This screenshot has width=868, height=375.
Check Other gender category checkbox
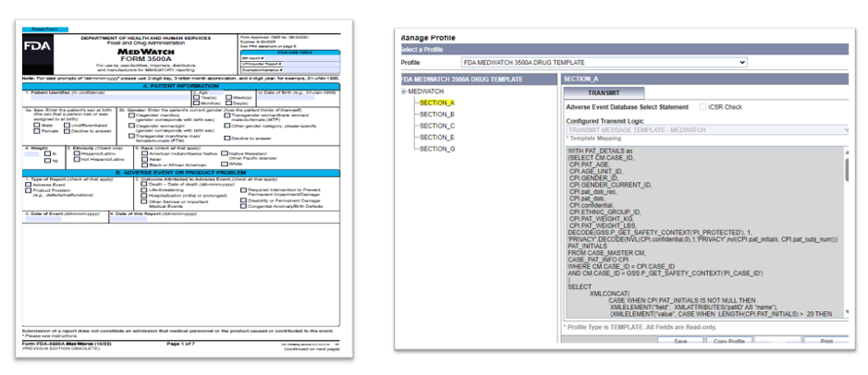point(227,126)
